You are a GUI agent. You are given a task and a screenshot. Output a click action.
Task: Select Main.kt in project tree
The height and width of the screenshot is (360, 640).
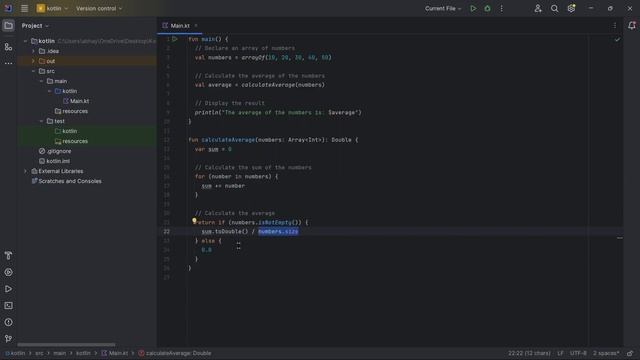[x=76, y=101]
